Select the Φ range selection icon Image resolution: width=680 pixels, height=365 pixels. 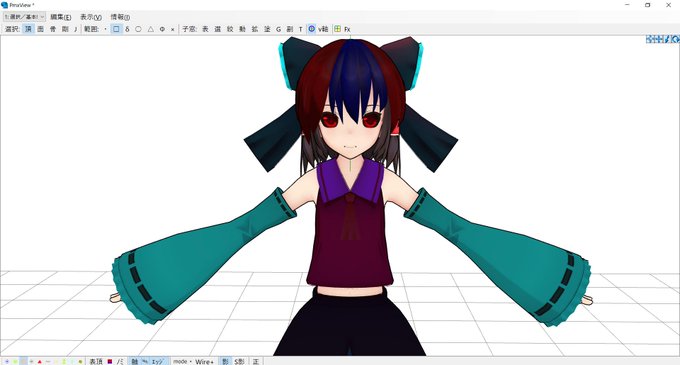tap(162, 29)
